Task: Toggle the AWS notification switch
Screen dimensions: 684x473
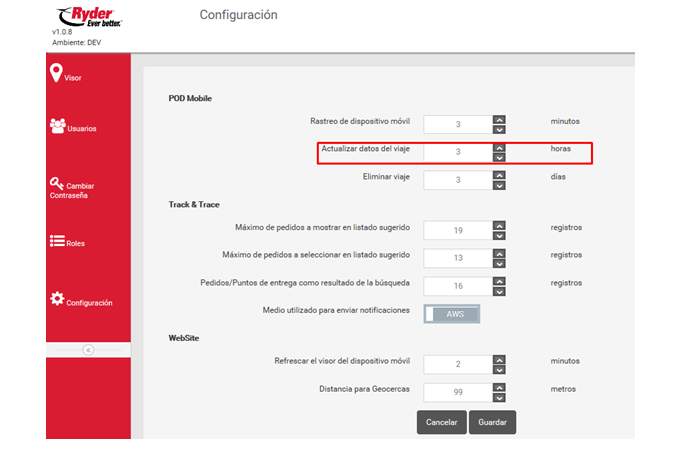Action: 452,313
